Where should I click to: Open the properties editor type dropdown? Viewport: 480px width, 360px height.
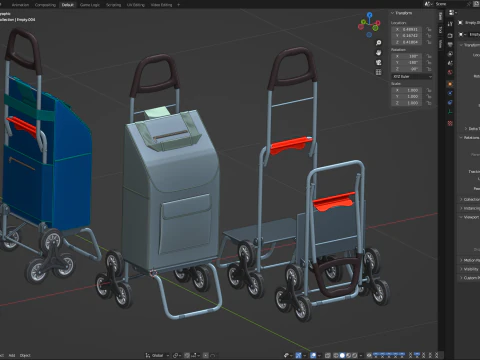click(452, 13)
